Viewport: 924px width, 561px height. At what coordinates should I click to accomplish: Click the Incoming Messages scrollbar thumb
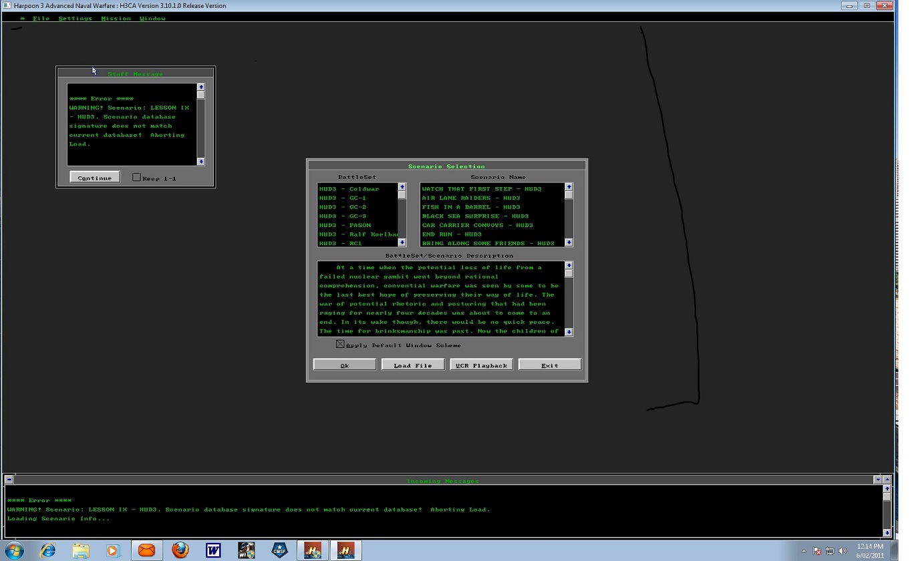(887, 497)
